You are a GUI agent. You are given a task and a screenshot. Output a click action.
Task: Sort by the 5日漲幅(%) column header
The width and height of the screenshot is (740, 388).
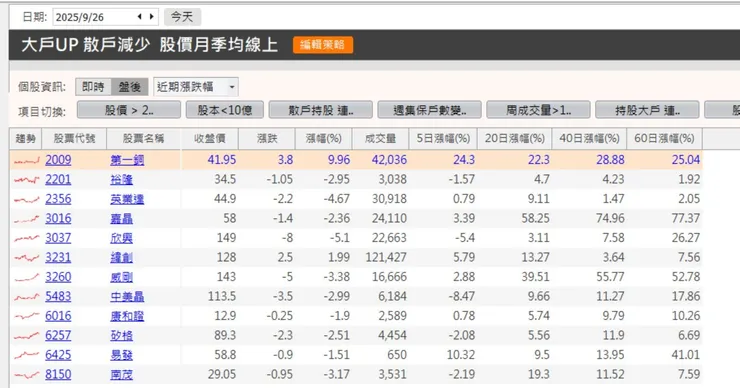(443, 139)
